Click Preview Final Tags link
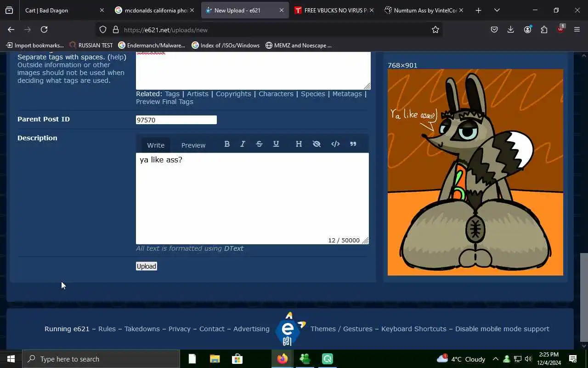This screenshot has width=588, height=368. [164, 102]
